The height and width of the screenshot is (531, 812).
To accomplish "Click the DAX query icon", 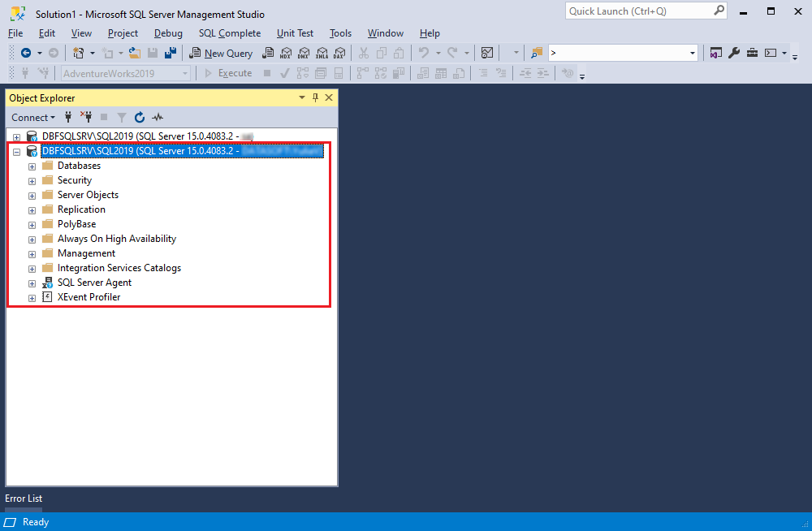I will [339, 53].
